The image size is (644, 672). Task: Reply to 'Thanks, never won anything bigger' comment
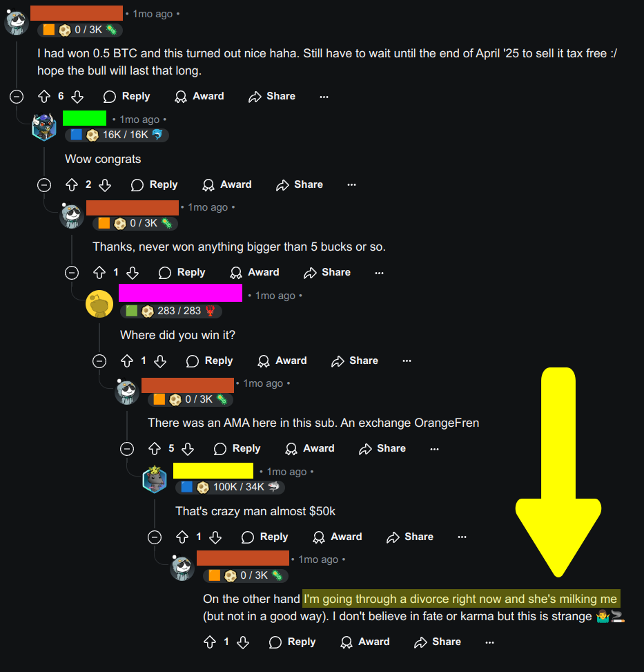[182, 273]
